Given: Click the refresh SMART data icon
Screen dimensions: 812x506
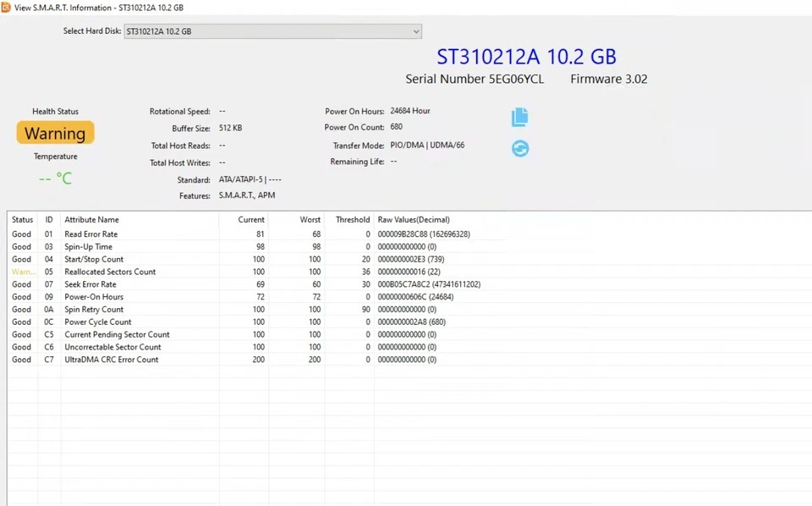Looking at the screenshot, I should [x=519, y=148].
